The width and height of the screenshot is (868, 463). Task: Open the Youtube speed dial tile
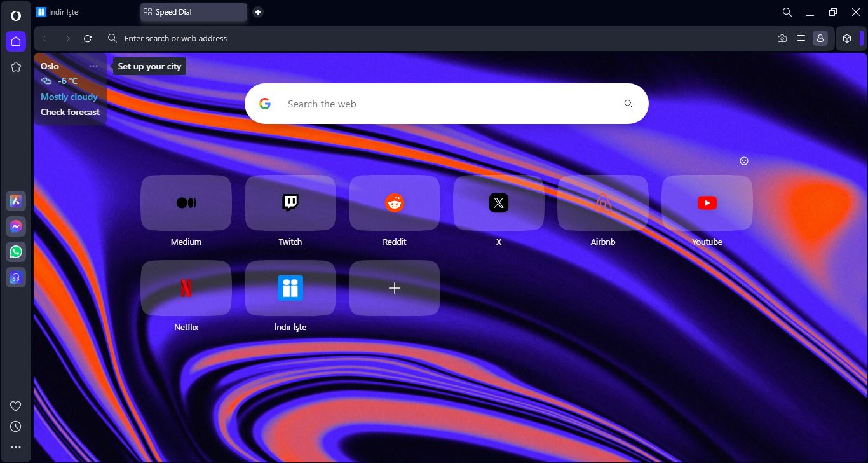707,203
